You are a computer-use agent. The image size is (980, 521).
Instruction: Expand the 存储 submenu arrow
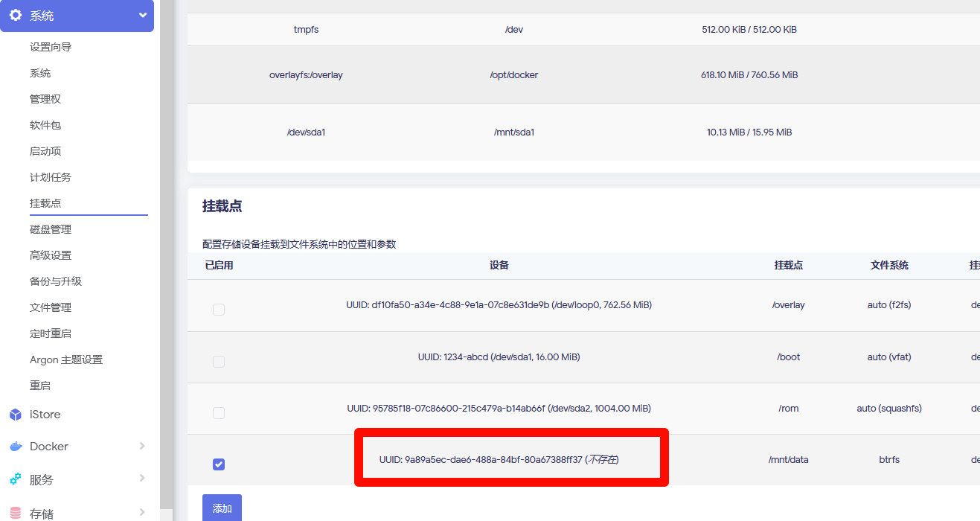tap(142, 512)
